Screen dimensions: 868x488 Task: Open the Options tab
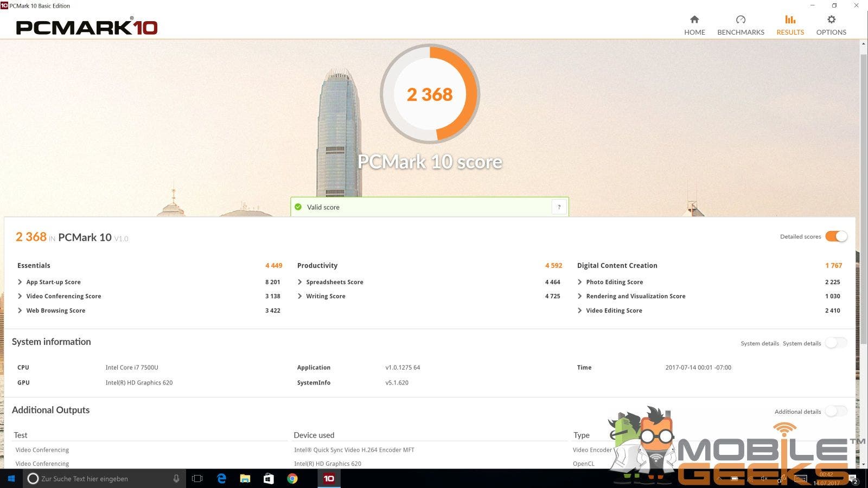point(831,25)
